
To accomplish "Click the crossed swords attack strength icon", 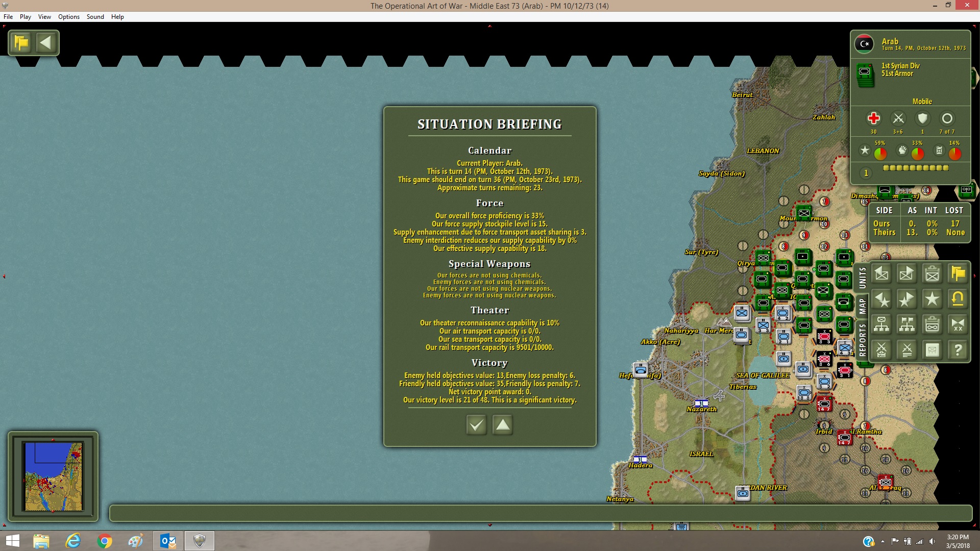I will pos(898,118).
